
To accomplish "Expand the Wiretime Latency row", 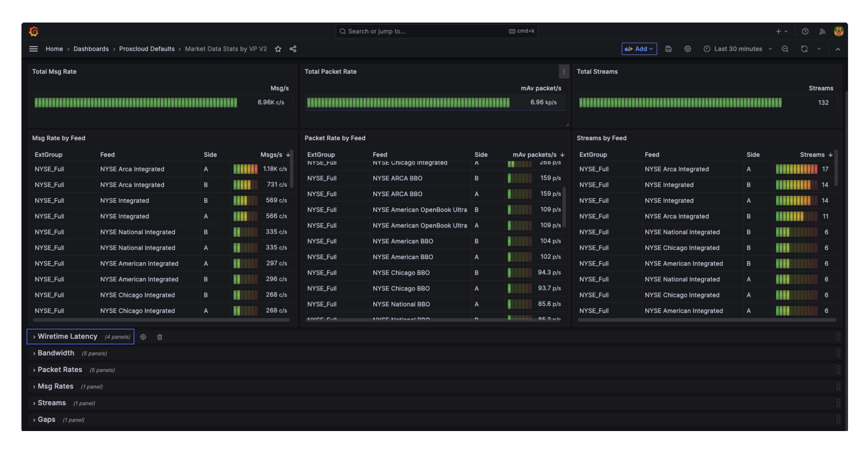I will click(67, 336).
